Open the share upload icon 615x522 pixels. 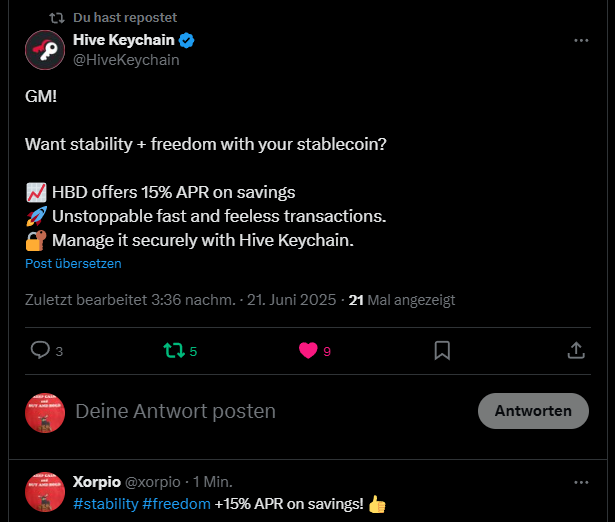pos(576,350)
